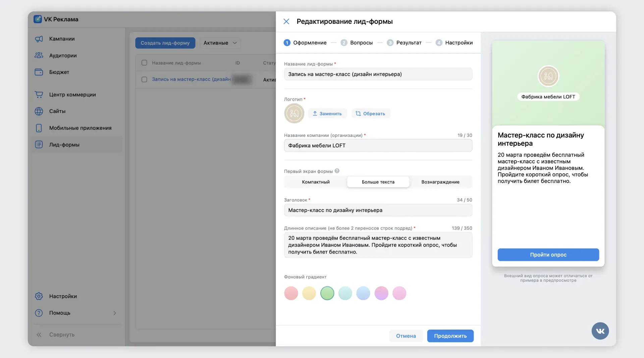Choose the yellow gradient swatch
The height and width of the screenshot is (358, 644).
tap(309, 293)
